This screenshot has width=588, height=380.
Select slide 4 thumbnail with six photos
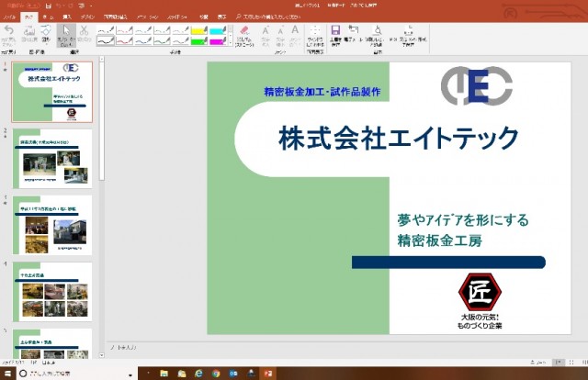[52, 292]
